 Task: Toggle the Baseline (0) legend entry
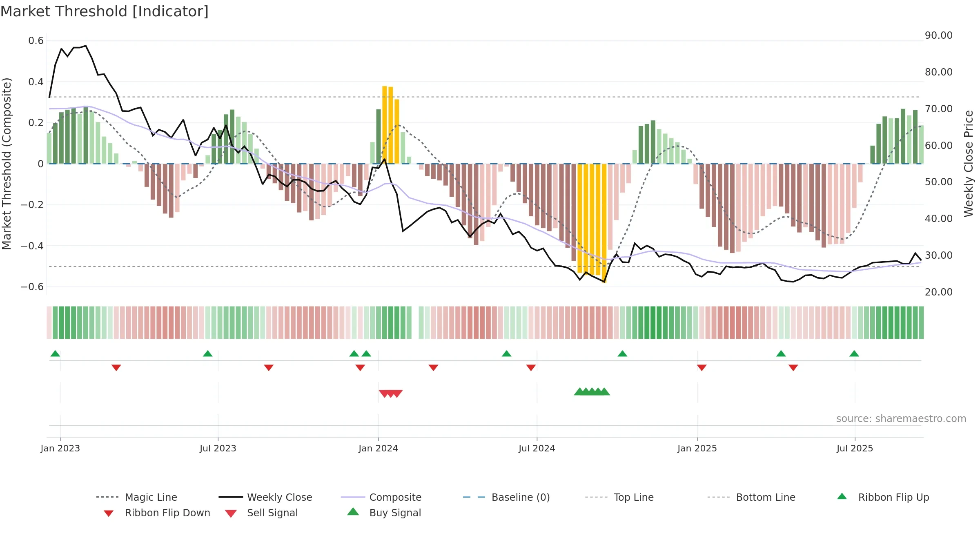pos(506,497)
